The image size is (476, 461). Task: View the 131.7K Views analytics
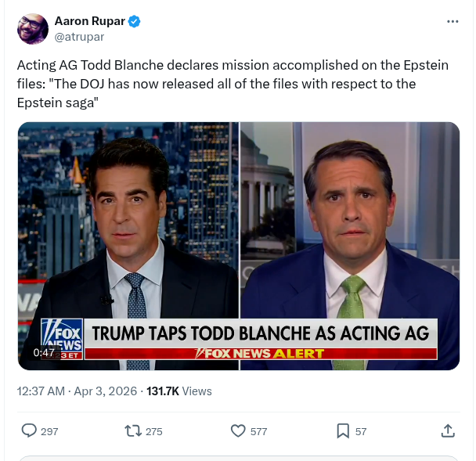point(179,391)
